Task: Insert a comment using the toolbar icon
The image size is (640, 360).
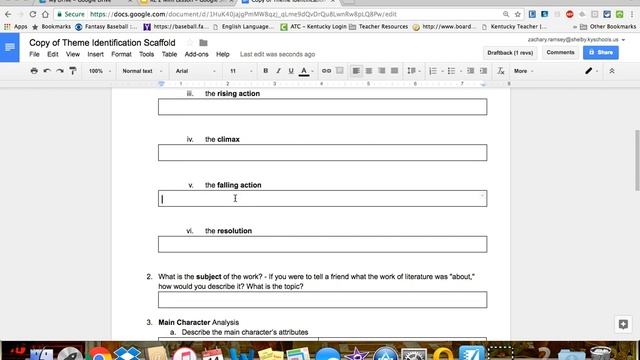Action: click(340, 71)
